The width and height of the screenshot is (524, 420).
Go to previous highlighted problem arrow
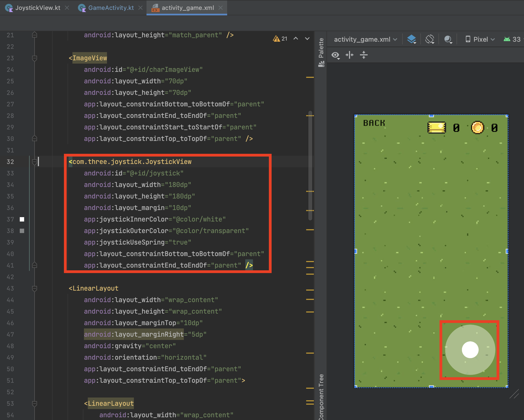(x=296, y=39)
